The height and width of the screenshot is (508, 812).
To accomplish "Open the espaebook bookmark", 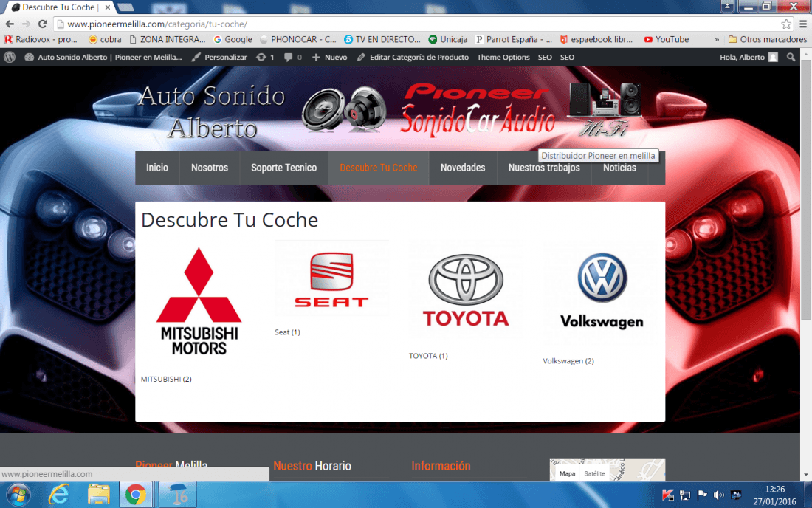I will click(596, 39).
